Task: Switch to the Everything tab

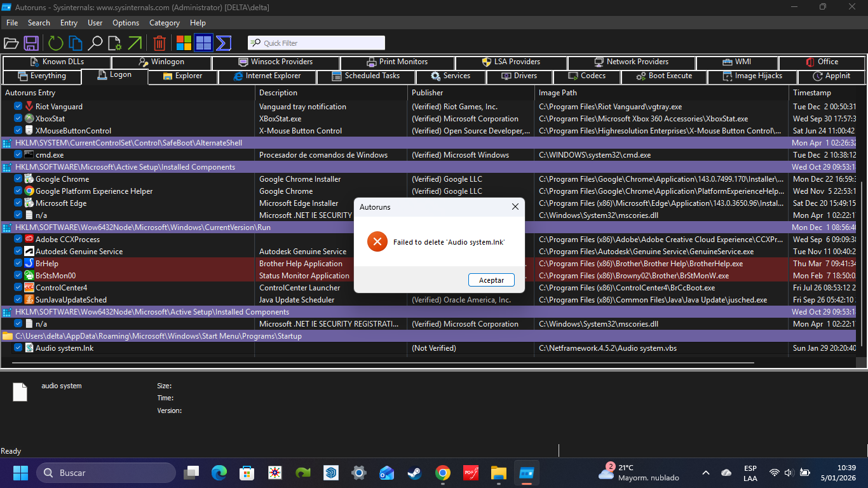Action: (42, 76)
